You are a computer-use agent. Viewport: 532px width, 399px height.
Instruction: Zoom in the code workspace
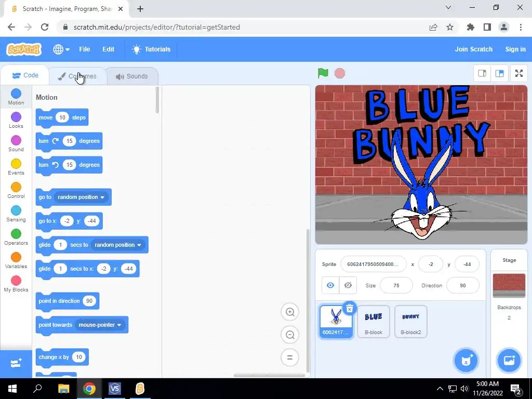point(290,312)
